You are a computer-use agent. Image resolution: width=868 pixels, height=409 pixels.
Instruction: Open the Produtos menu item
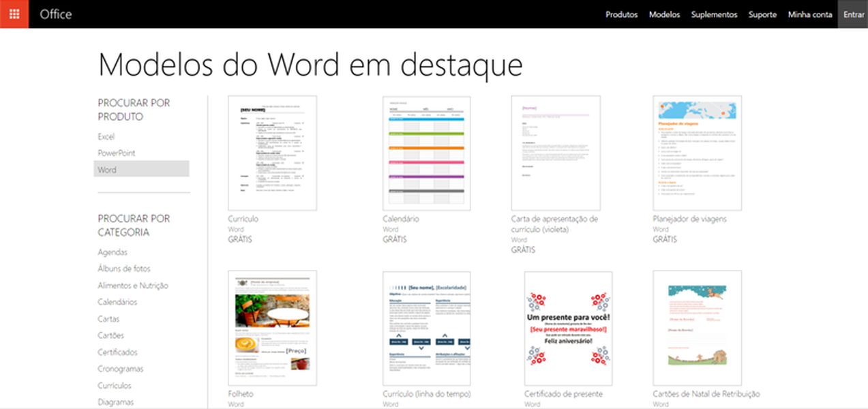[x=621, y=14]
